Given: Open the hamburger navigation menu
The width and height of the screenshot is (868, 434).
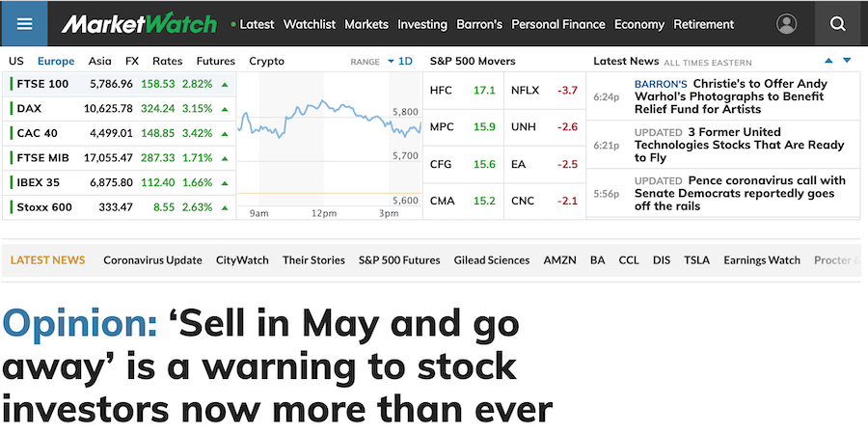Looking at the screenshot, I should pyautogui.click(x=24, y=24).
